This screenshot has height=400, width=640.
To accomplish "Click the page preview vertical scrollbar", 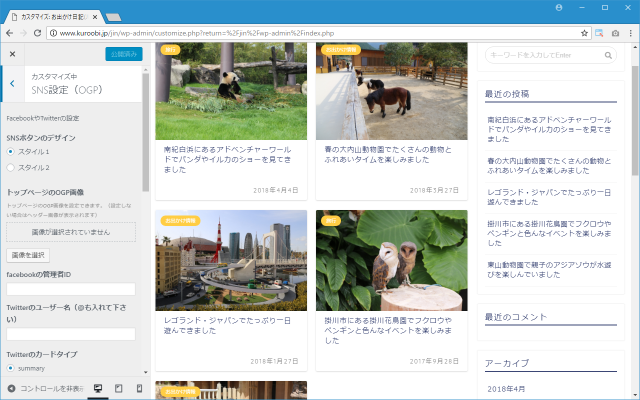I will 635,120.
